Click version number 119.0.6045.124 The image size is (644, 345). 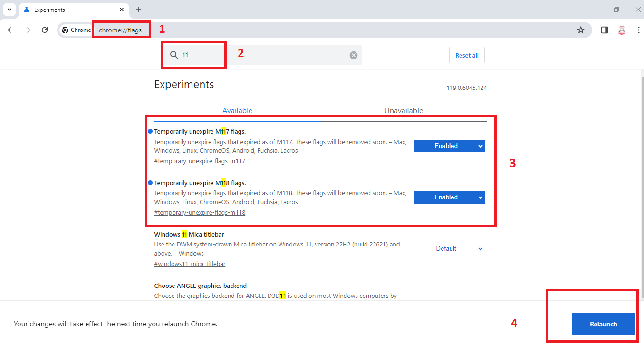(x=466, y=88)
